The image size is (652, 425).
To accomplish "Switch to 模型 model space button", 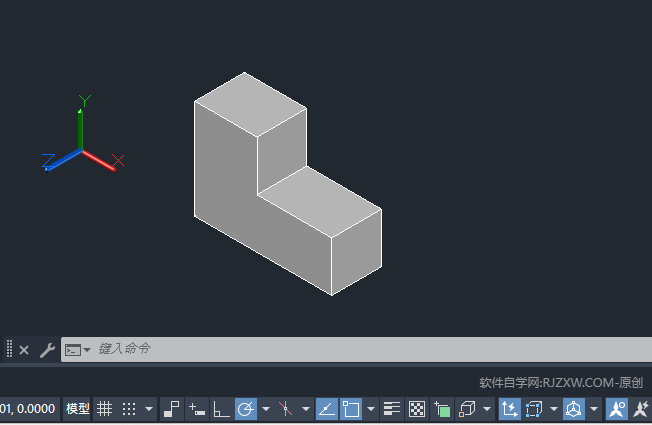I will pyautogui.click(x=77, y=409).
